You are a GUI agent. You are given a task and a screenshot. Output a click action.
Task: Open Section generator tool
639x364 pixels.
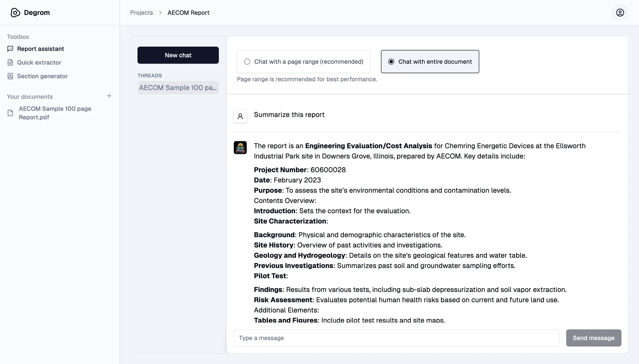pyautogui.click(x=42, y=76)
